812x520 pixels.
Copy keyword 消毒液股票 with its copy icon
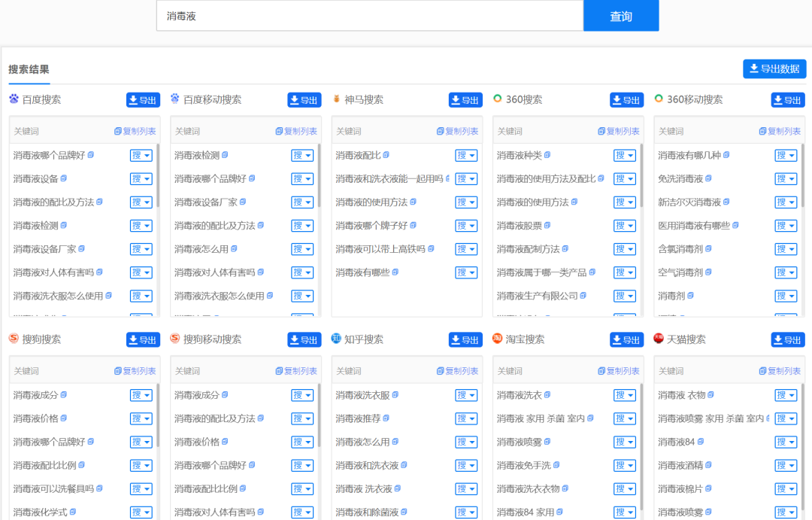point(547,225)
